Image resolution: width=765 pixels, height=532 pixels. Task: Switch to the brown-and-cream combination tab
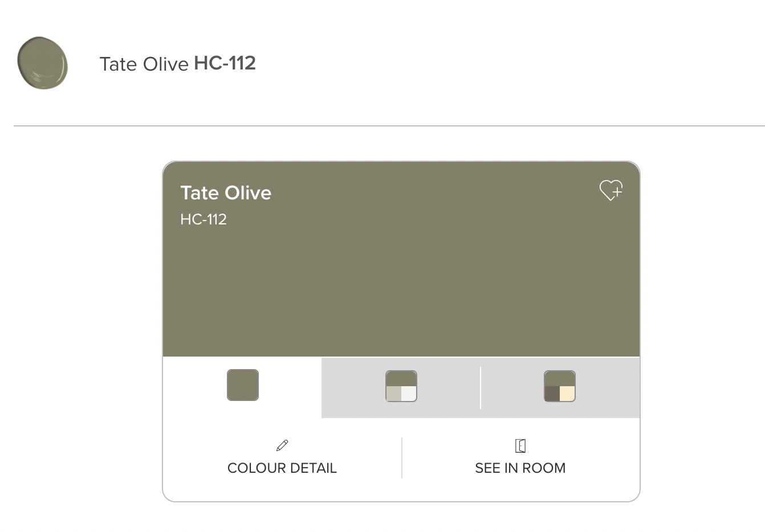click(x=560, y=387)
